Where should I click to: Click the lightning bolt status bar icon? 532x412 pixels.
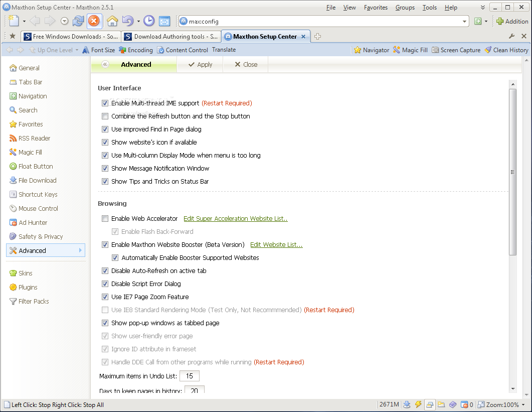pyautogui.click(x=418, y=404)
